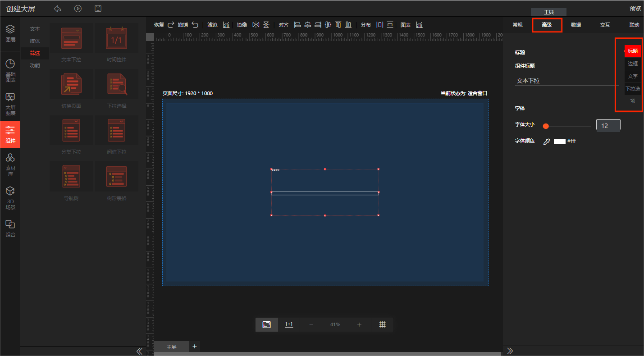Switch to the 交互 tab
Viewport: 644px width, 356px height.
tap(605, 25)
